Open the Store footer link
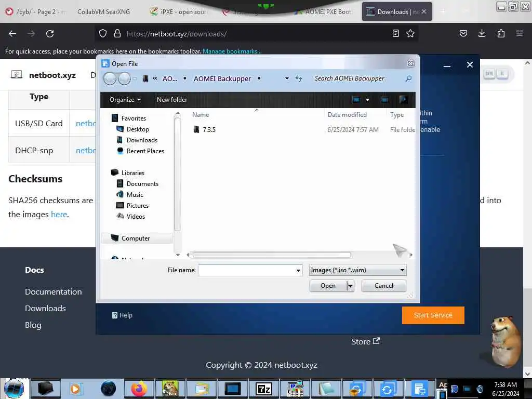Image resolution: width=532 pixels, height=399 pixels. [x=365, y=341]
